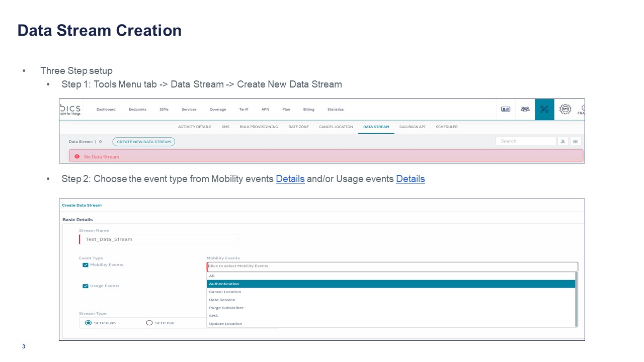Screen dimensions: 644x362
Task: Select the SFTP Pull radio button
Action: point(149,323)
